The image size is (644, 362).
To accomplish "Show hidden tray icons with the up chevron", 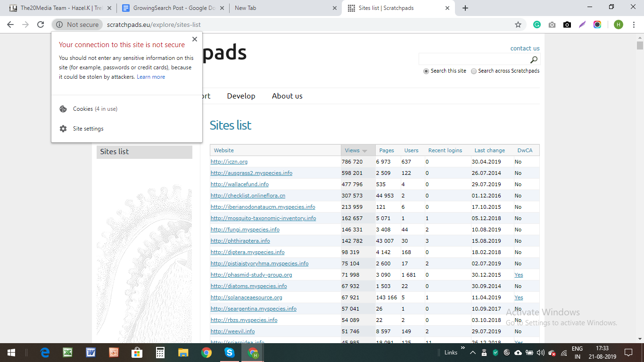I will point(472,353).
